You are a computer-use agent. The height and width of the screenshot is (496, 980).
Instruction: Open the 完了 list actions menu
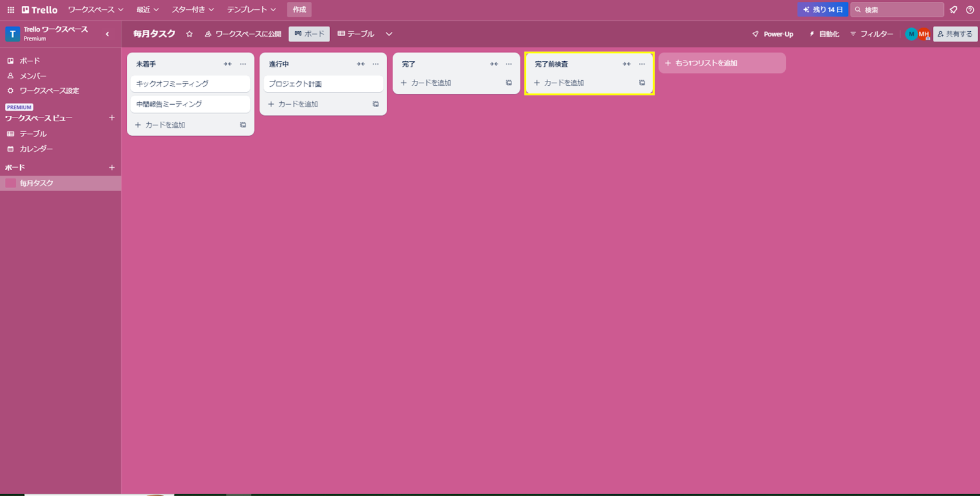(x=509, y=64)
